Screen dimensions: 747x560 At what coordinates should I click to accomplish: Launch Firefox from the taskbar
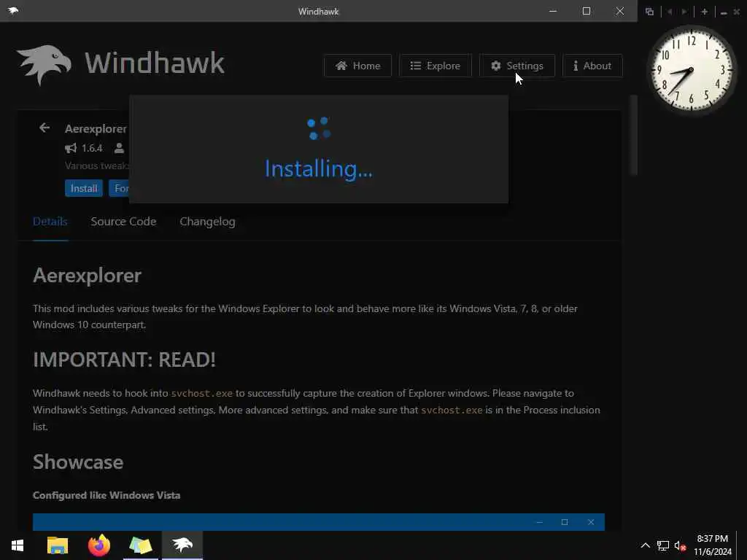(x=99, y=545)
